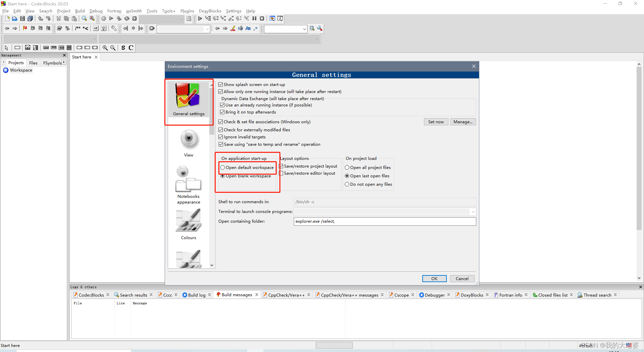Uncheck Show splash screen on start-up
Screen dimensions: 644x352
pyautogui.click(x=221, y=84)
